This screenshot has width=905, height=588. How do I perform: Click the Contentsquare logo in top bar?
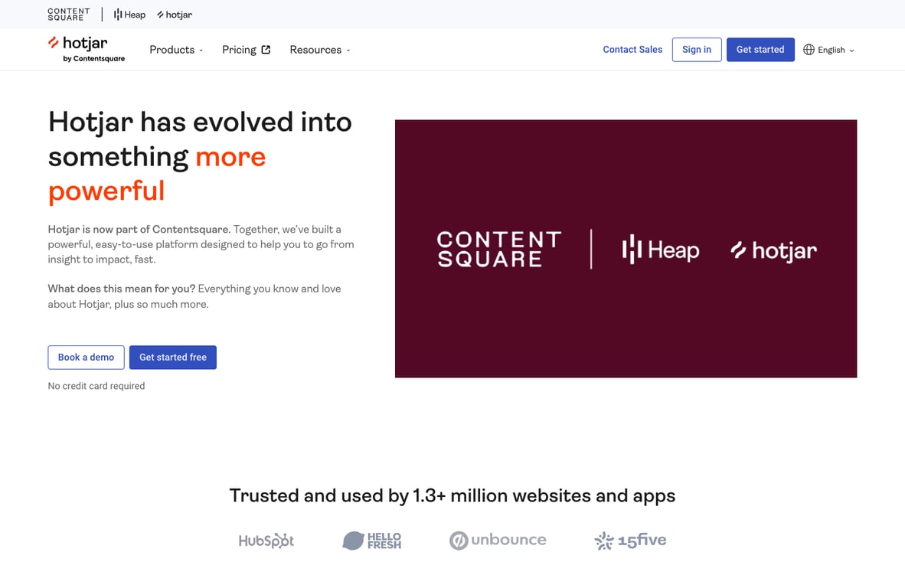69,15
